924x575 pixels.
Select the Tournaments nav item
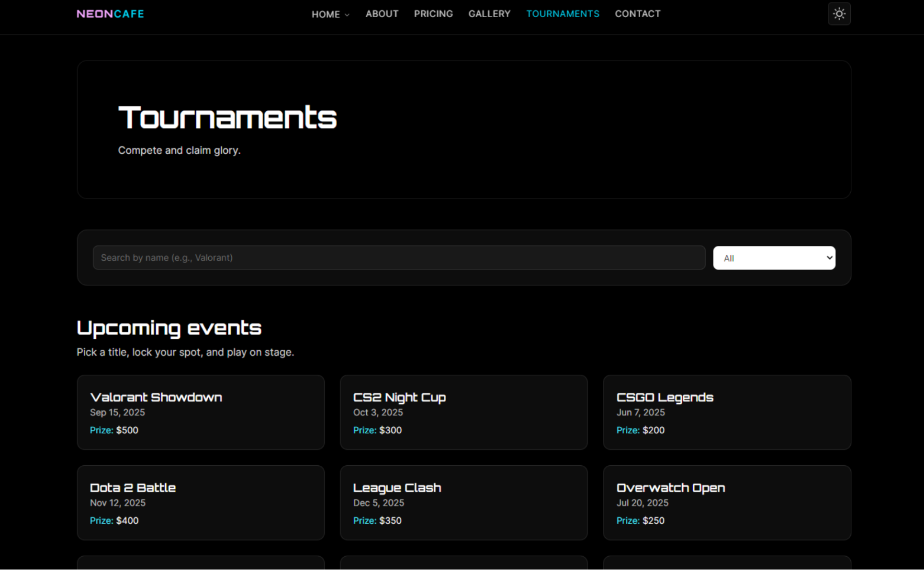click(x=562, y=14)
